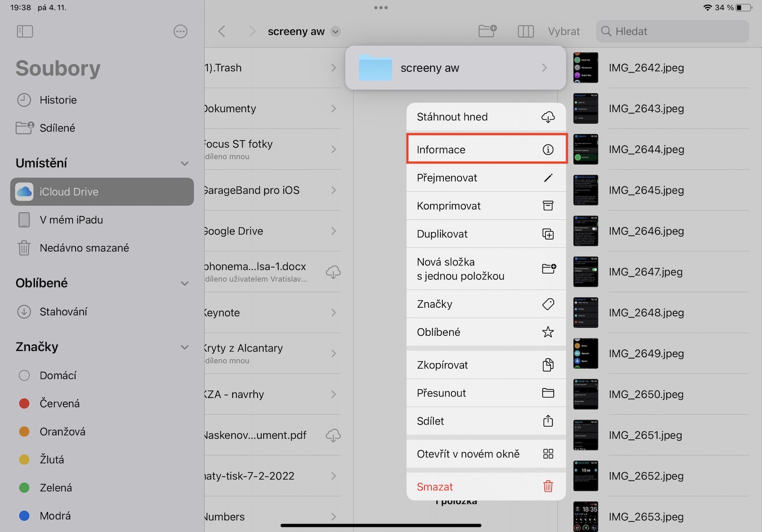Choose Informace from the context menu
Image resolution: width=762 pixels, height=532 pixels.
tap(486, 150)
